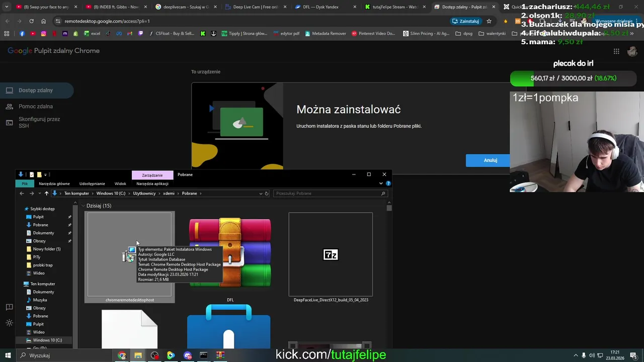Show hidden system tray icons
Screen dimensions: 644x362
point(576,355)
